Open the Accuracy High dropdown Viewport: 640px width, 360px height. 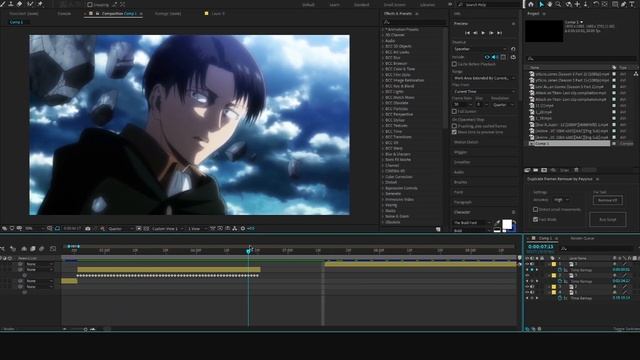click(561, 200)
